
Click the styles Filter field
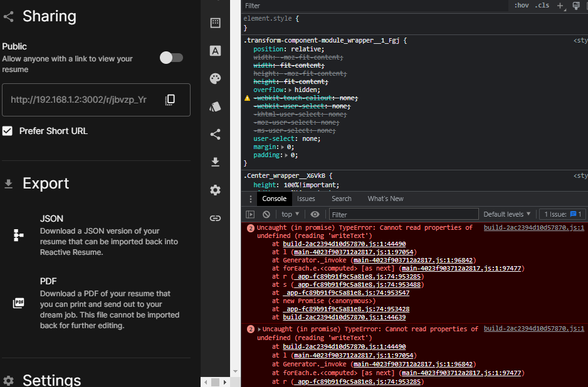click(375, 6)
